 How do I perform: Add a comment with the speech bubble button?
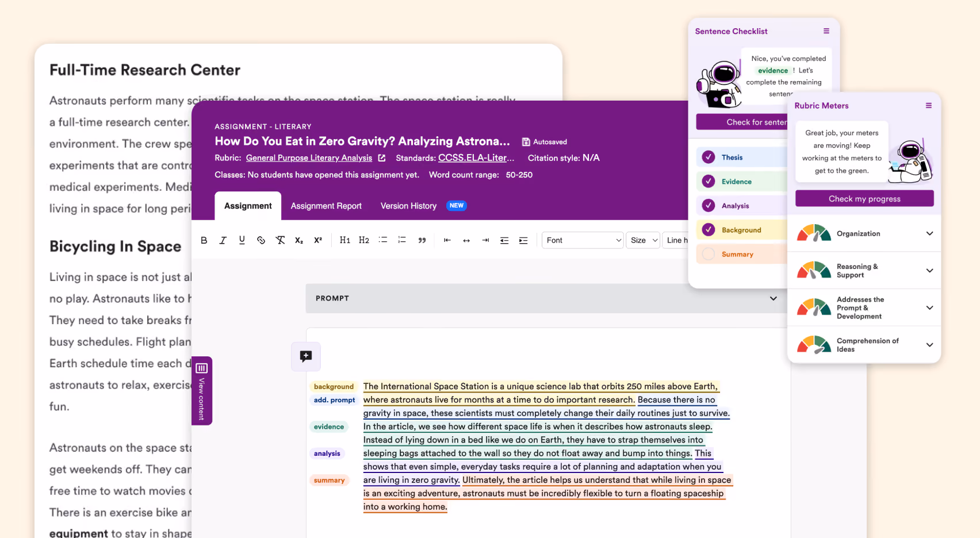pos(306,356)
